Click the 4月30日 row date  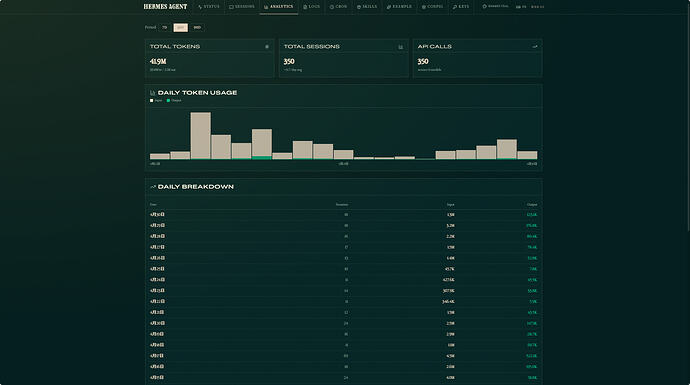coord(157,215)
